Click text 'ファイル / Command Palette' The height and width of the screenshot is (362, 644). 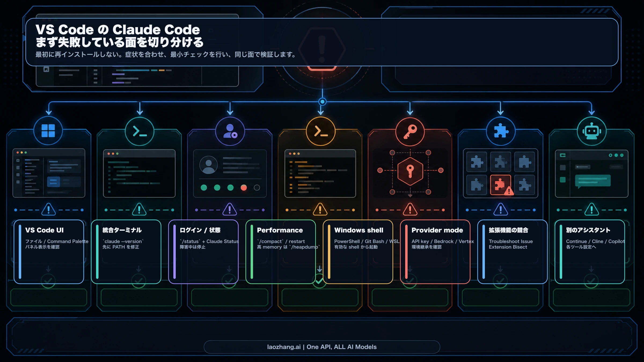pyautogui.click(x=57, y=241)
